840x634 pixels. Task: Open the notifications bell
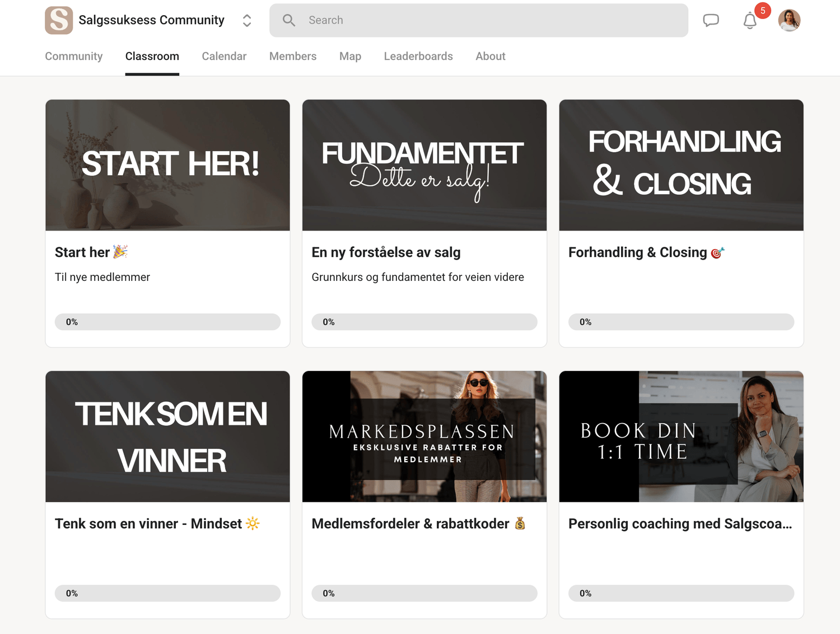coord(750,21)
